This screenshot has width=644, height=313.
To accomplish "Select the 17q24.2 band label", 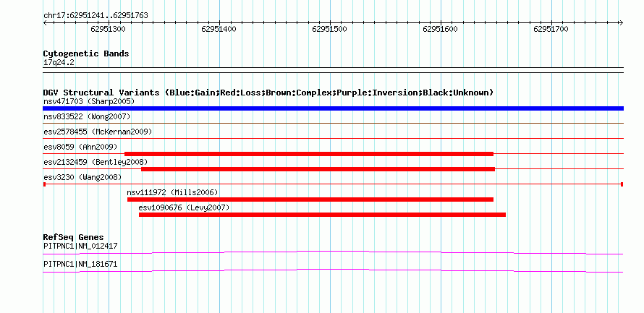I will [59, 62].
